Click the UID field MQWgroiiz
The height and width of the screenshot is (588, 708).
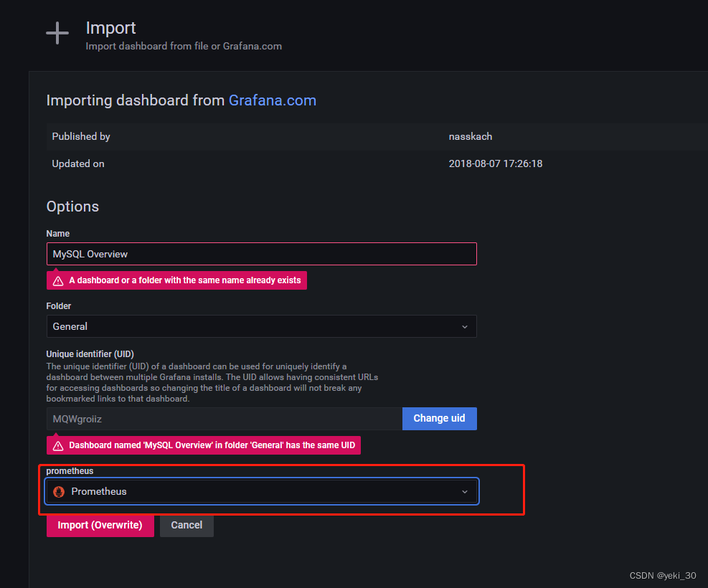225,419
